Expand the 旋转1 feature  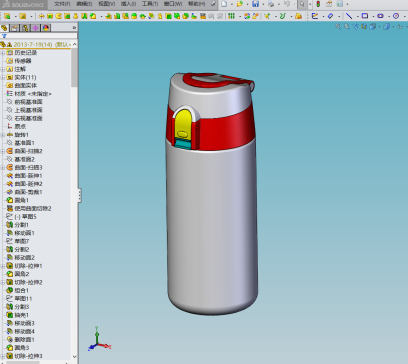tap(3, 135)
